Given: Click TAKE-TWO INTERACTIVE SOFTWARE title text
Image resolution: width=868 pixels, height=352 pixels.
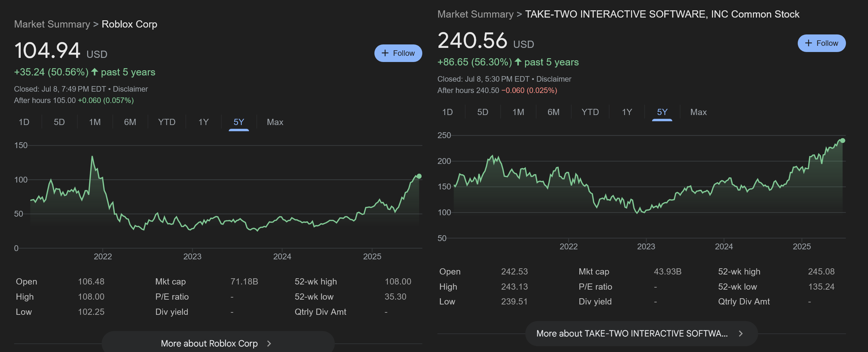Looking at the screenshot, I should coord(662,14).
